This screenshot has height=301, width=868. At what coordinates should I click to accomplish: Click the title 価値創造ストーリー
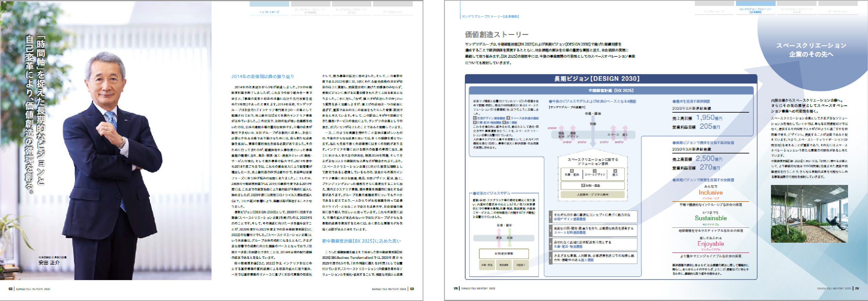point(497,34)
